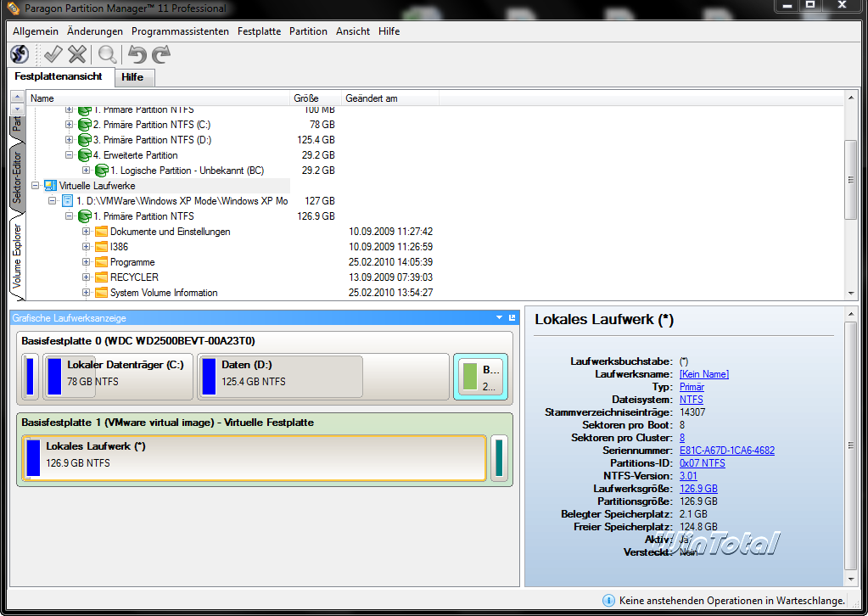The height and width of the screenshot is (616, 868).
Task: Open the Programmassistenten menu
Action: [x=180, y=31]
